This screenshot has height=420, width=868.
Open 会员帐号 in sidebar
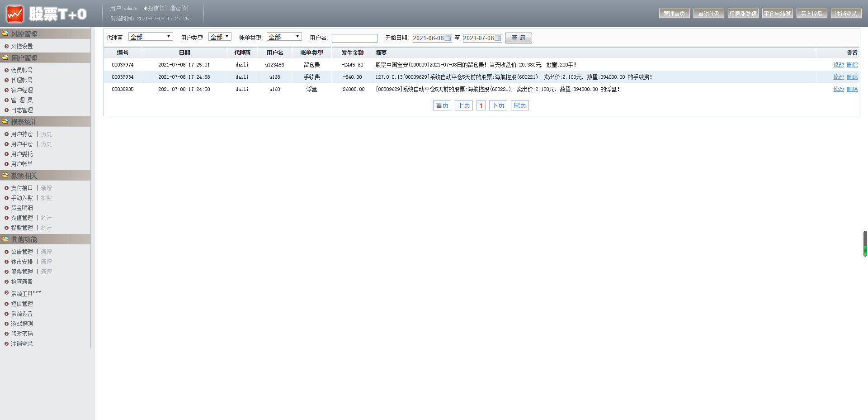click(22, 70)
